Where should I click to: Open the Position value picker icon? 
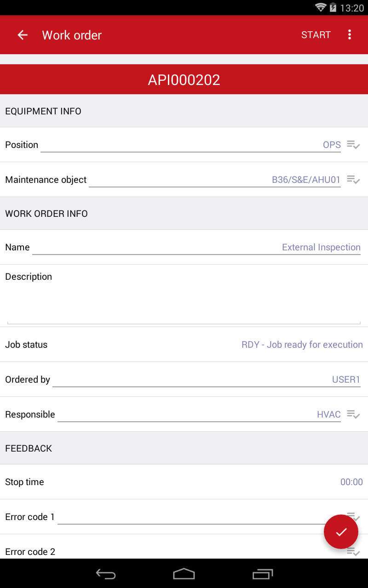click(353, 145)
